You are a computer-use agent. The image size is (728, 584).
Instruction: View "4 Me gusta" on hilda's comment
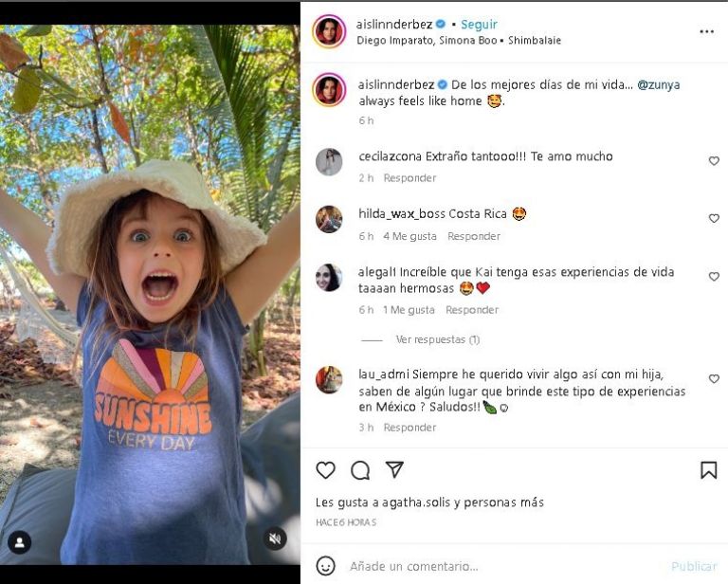click(409, 236)
